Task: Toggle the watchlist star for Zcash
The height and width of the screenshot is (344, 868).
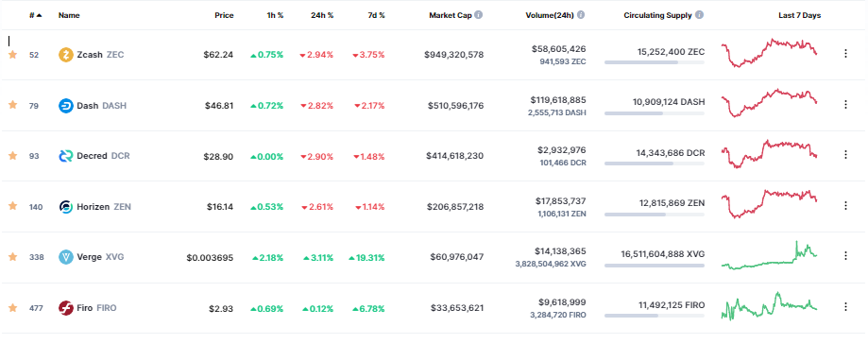Action: 12,54
